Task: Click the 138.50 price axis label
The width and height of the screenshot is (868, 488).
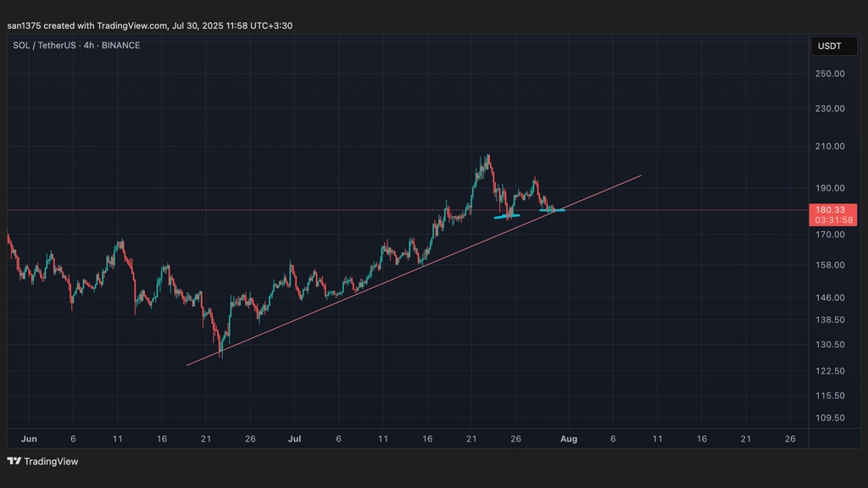Action: [x=830, y=319]
